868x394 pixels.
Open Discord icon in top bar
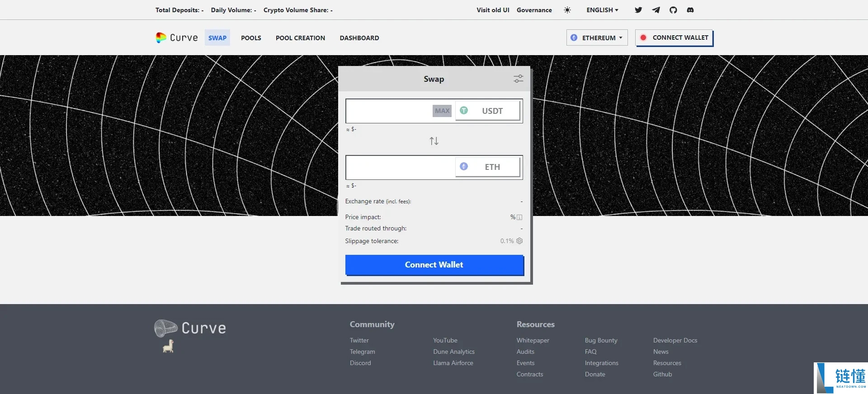690,10
